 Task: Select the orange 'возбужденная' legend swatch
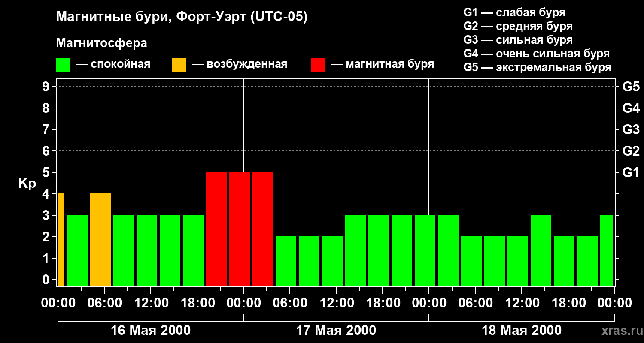(x=179, y=65)
